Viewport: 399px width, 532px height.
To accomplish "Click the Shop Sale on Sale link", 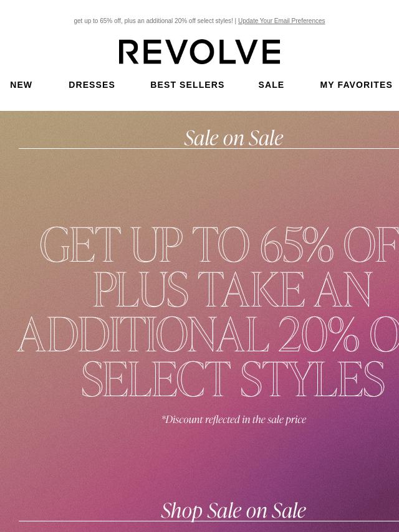I will point(234,510).
